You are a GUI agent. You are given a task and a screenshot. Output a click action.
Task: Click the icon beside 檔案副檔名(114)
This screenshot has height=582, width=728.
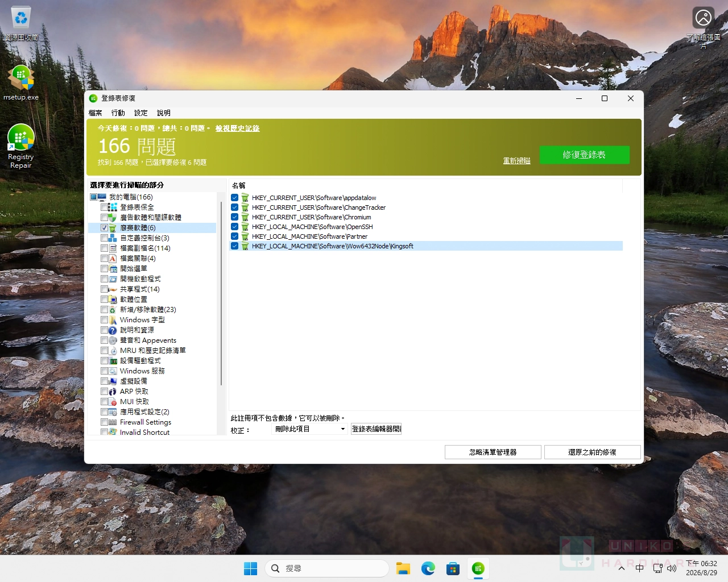(x=113, y=248)
